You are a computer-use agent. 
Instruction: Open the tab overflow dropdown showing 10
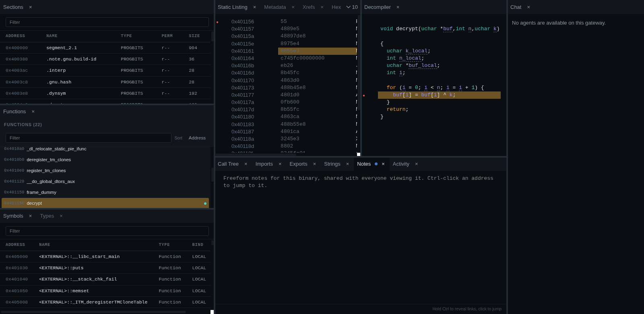point(352,7)
